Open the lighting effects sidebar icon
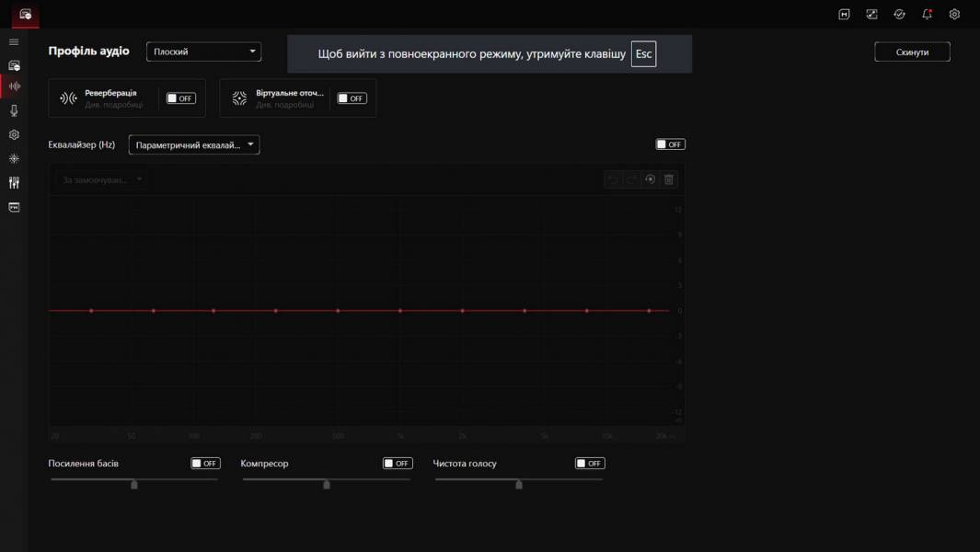The width and height of the screenshot is (980, 552). point(14,159)
